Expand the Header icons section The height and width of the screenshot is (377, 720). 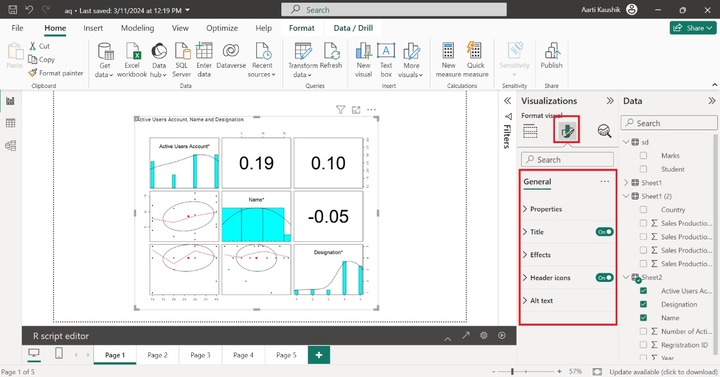[x=525, y=278]
